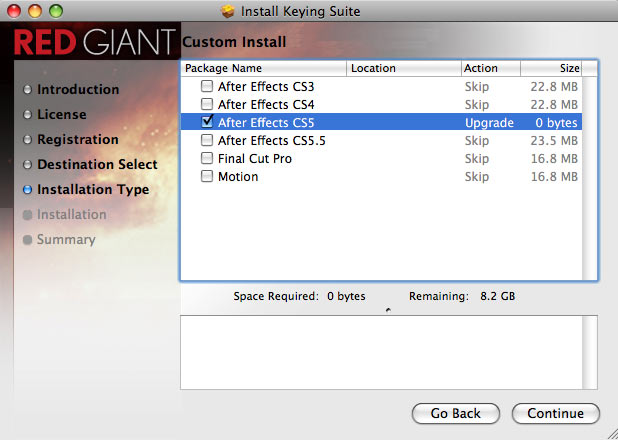The width and height of the screenshot is (618, 440).
Task: Click the Continue button
Action: 556,413
